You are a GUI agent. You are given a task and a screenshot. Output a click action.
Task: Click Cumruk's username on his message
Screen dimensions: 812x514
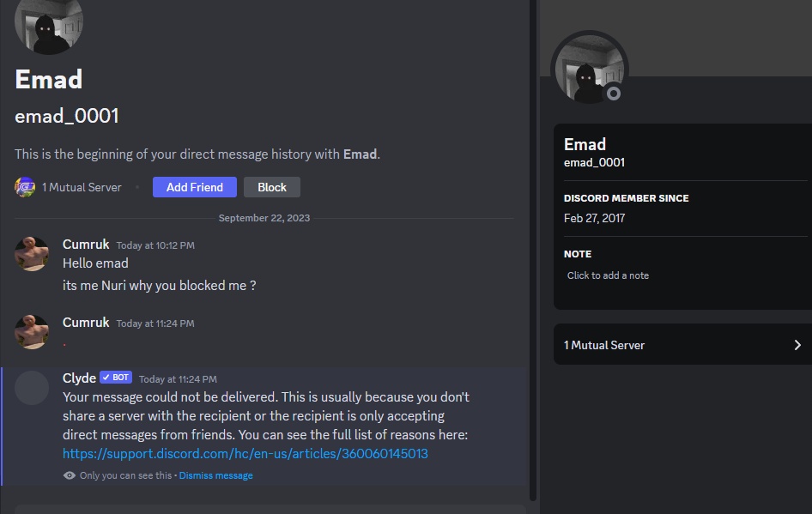click(85, 244)
